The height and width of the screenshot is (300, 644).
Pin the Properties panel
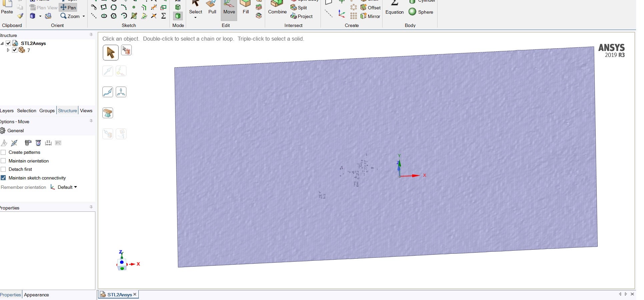point(91,207)
